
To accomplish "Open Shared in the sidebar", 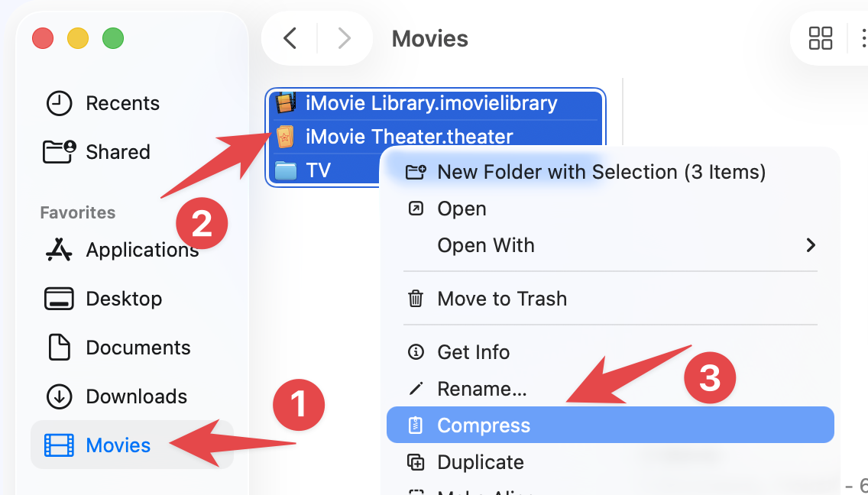I will tap(118, 152).
